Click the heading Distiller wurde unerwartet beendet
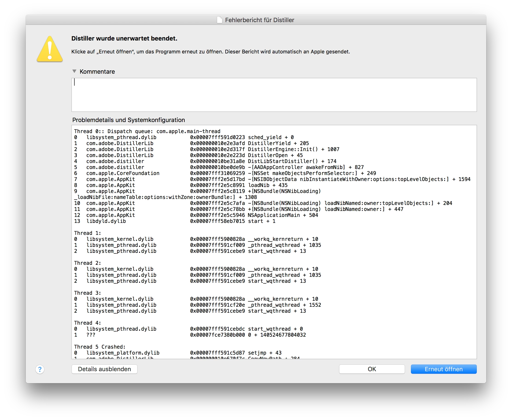512x420 pixels. tap(124, 38)
